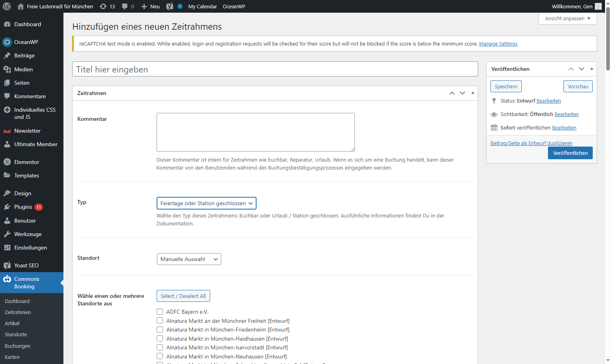Click the blue Veröffentlichen button
This screenshot has height=364, width=611.
pyautogui.click(x=570, y=153)
